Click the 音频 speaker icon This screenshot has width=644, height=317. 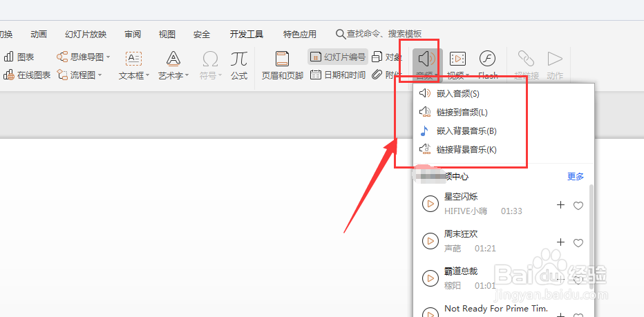pyautogui.click(x=427, y=59)
